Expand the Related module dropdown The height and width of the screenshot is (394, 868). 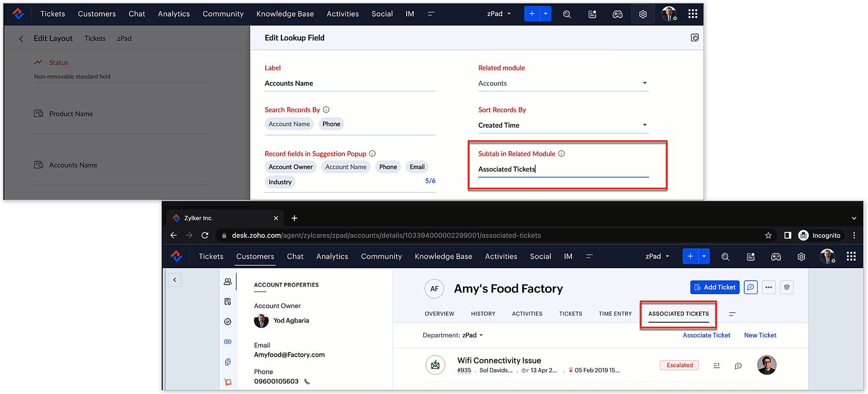coord(644,83)
